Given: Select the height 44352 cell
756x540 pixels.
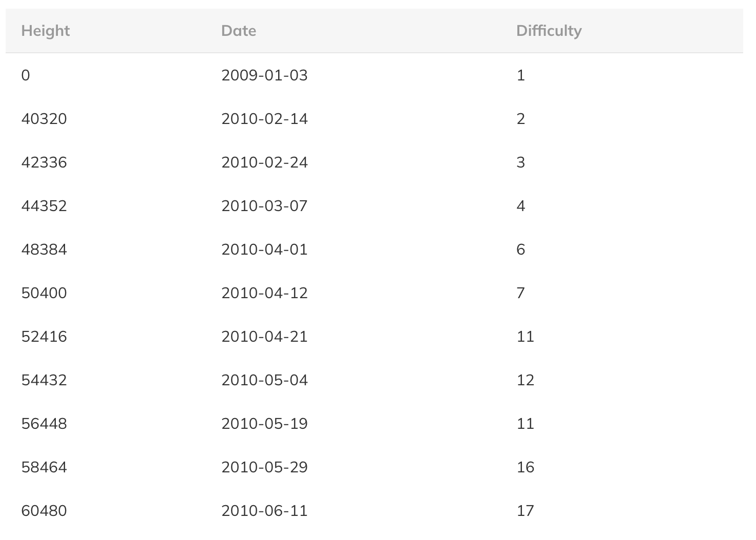Looking at the screenshot, I should click(x=44, y=206).
